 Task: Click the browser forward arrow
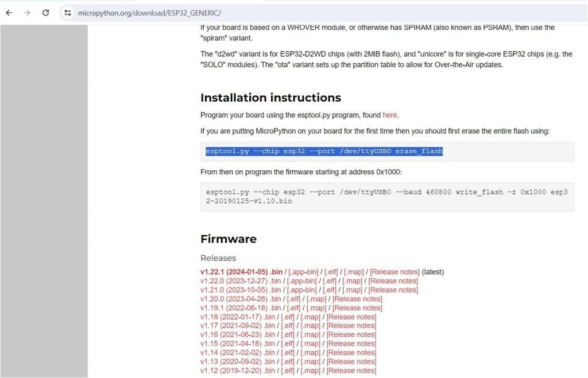point(27,13)
